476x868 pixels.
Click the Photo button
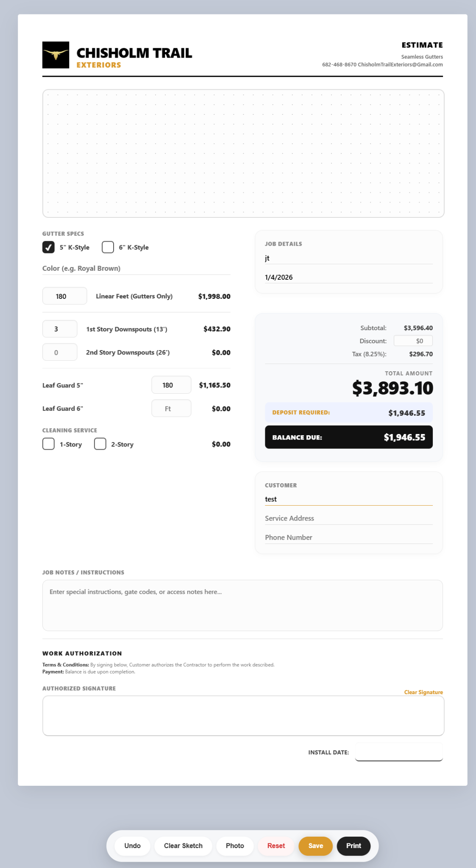coord(235,846)
